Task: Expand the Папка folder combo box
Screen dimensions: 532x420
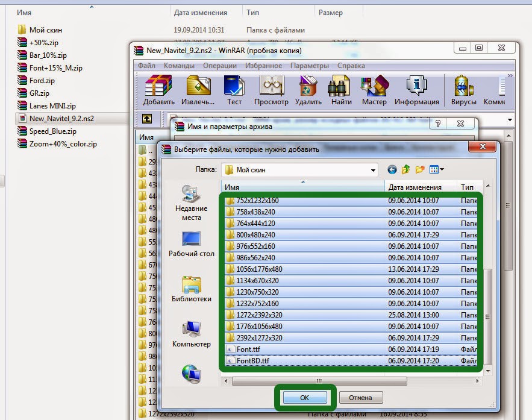Action: coord(373,170)
